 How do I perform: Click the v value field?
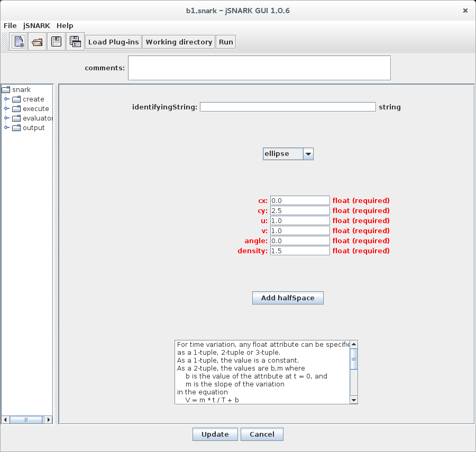pos(300,230)
